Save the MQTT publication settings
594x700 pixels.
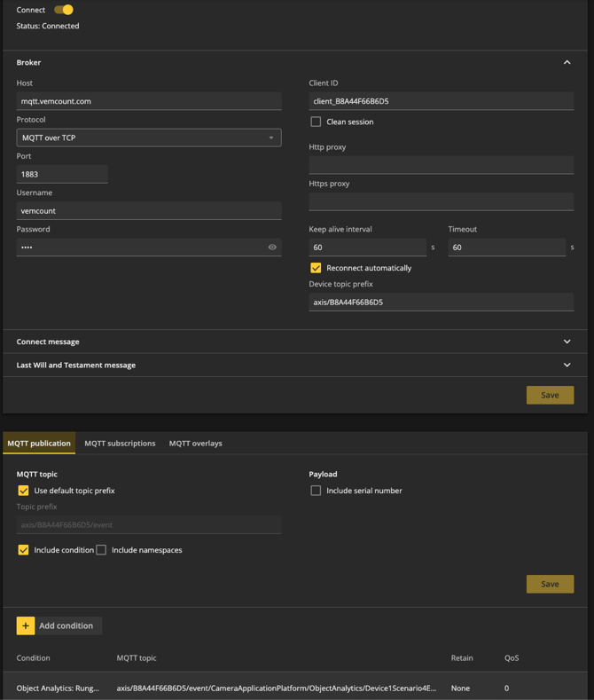click(550, 584)
